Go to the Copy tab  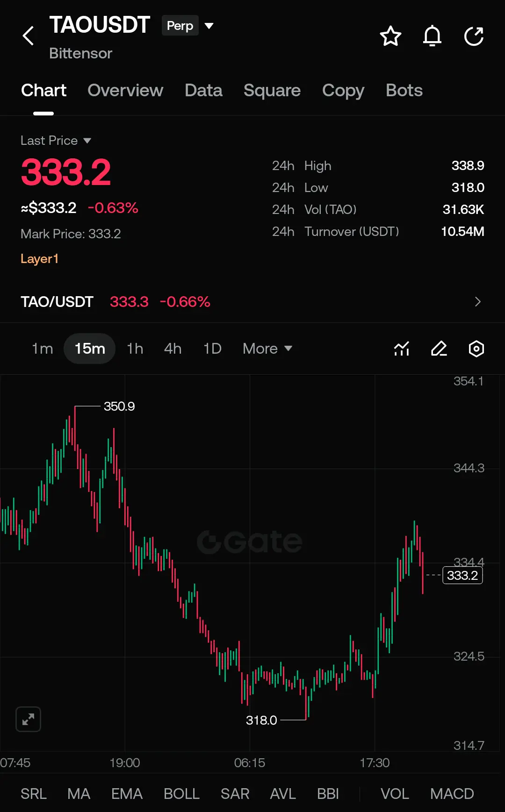[343, 90]
